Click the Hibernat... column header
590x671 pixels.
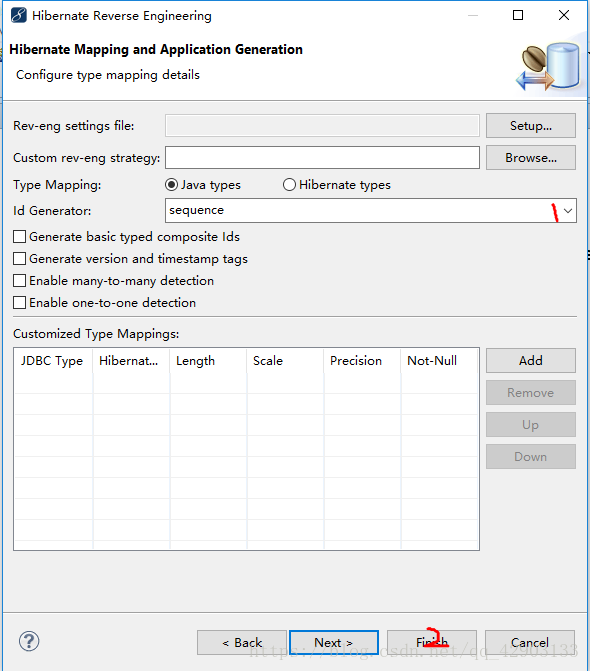pyautogui.click(x=131, y=361)
